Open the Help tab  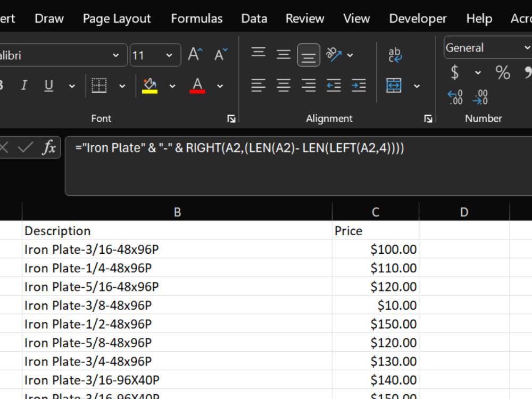coord(479,18)
